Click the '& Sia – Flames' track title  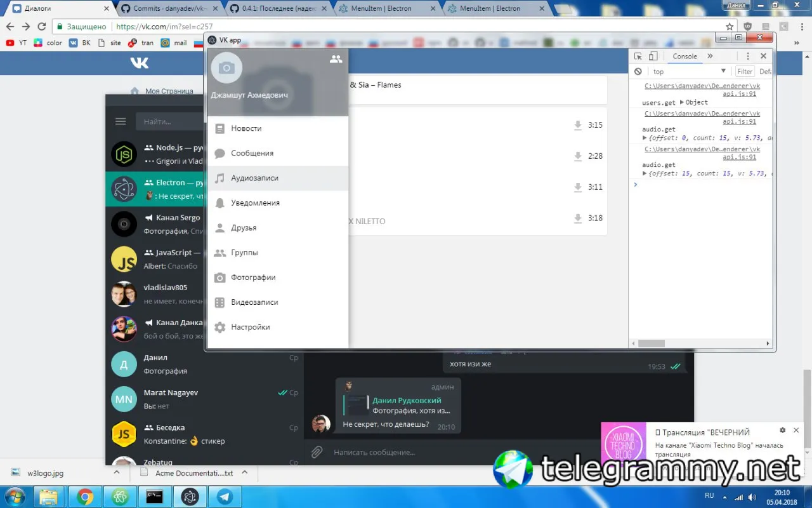pos(376,85)
